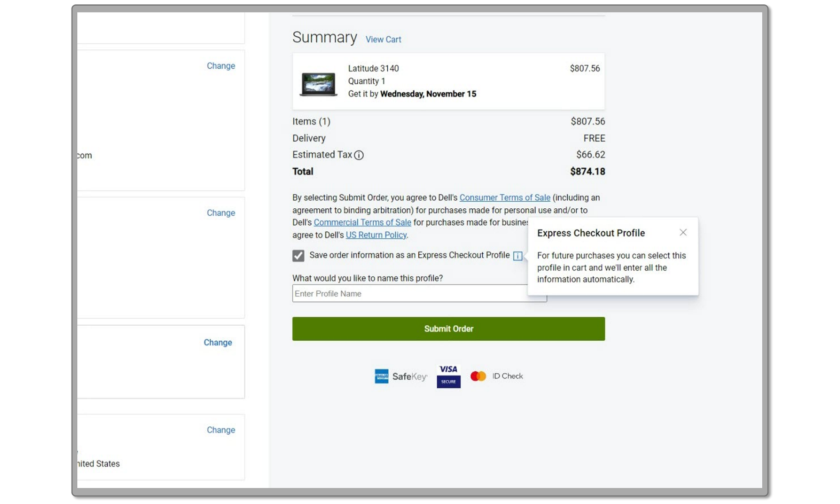Focus the Enter Profile Name field
Screen dimensions: 840x504
pos(419,293)
